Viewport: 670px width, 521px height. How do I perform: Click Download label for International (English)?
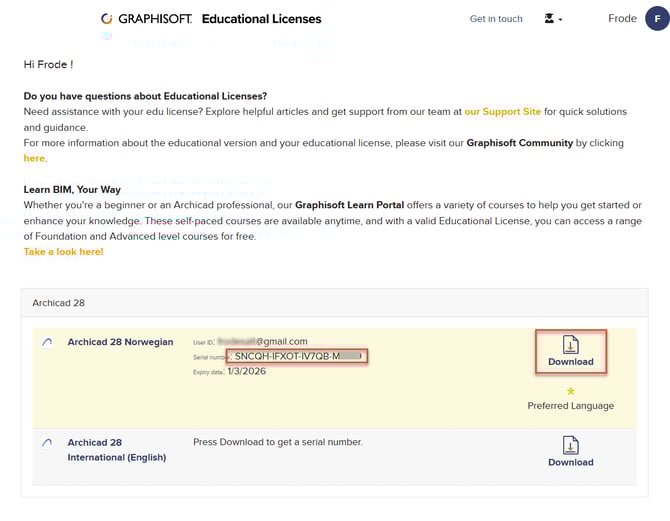click(570, 462)
